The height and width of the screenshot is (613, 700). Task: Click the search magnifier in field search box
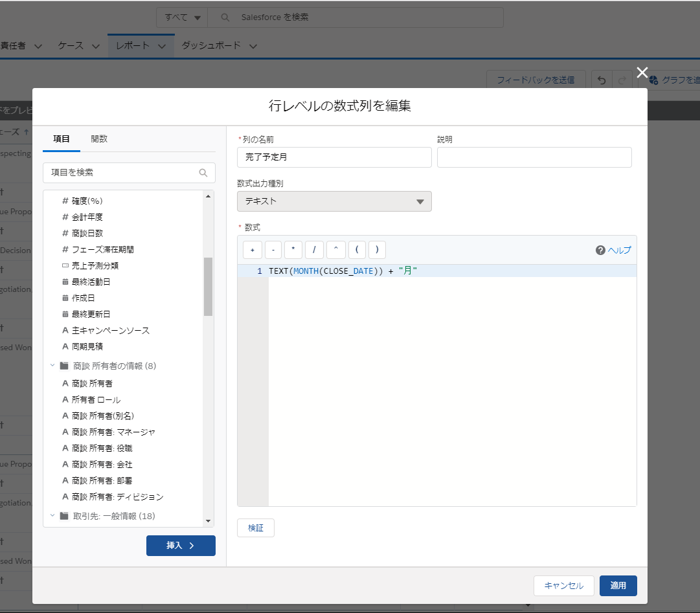coord(203,173)
